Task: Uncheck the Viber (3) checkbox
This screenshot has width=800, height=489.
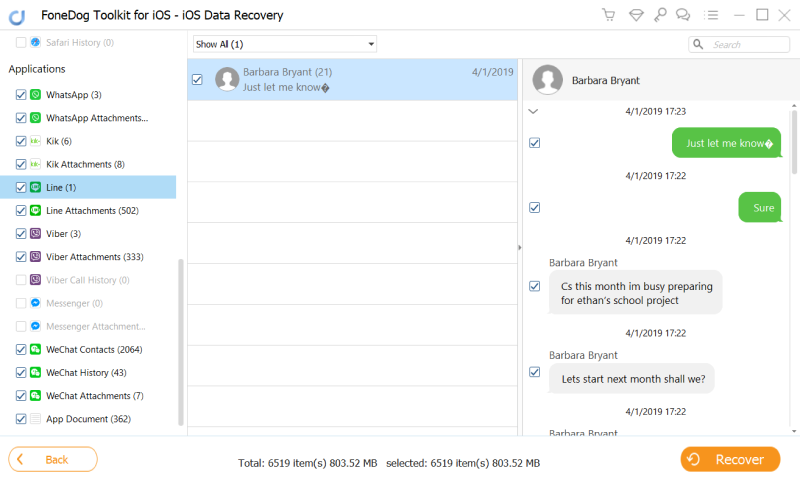Action: (x=21, y=233)
